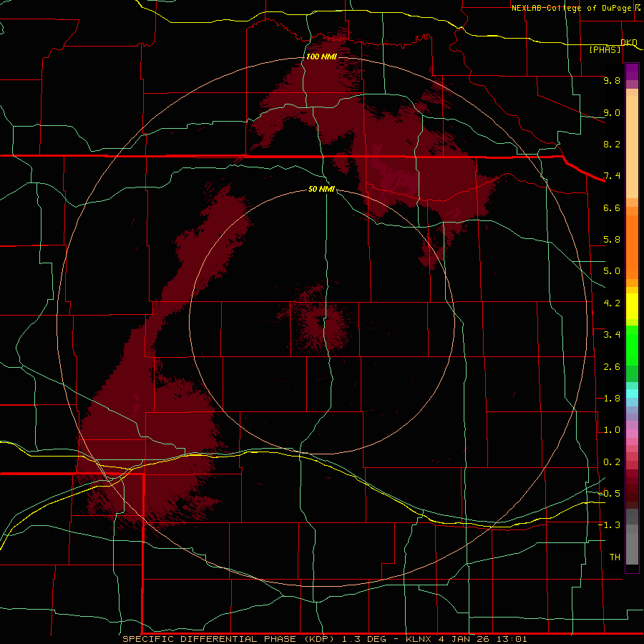
Task: Click the 9.0 scale value
Action: tap(612, 112)
